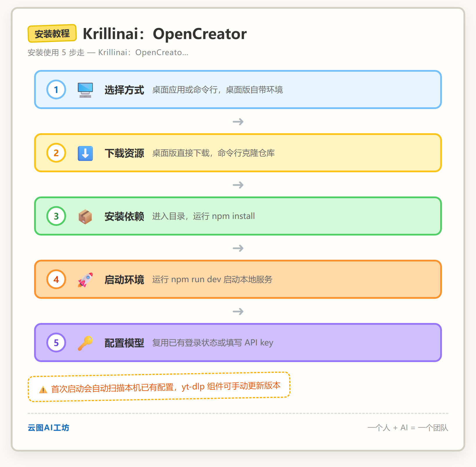Click the 选择方式 step heading
This screenshot has width=476, height=467.
(124, 90)
